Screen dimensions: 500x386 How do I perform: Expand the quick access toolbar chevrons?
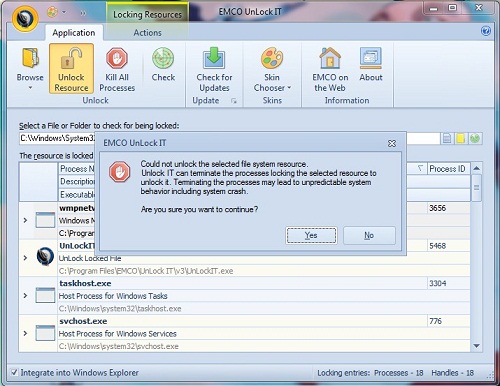click(83, 13)
